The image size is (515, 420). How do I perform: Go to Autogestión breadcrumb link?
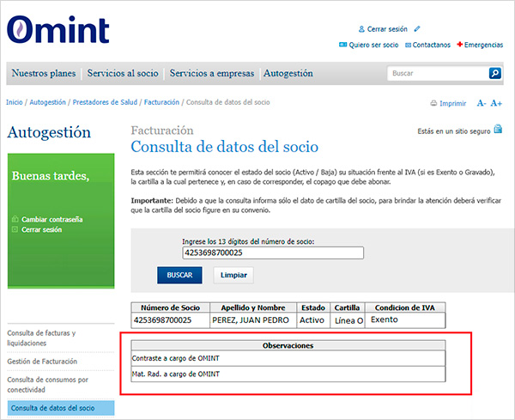[47, 102]
